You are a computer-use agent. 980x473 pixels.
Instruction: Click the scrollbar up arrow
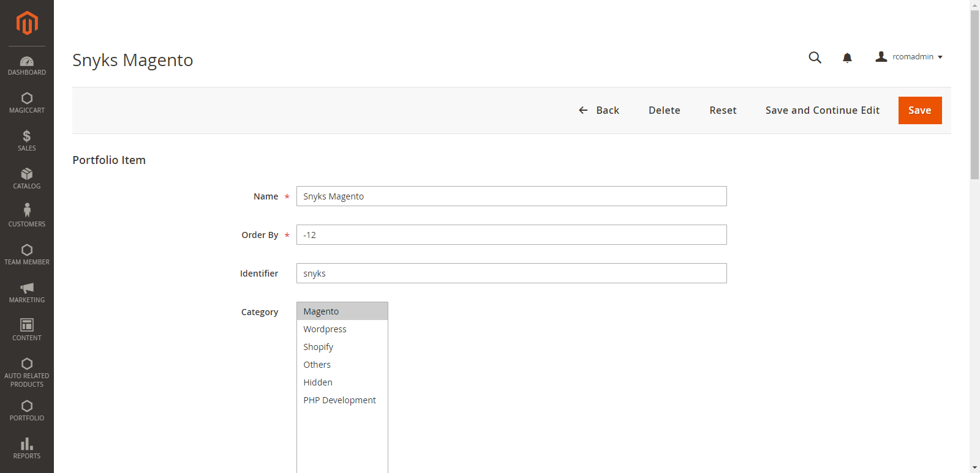[974, 5]
